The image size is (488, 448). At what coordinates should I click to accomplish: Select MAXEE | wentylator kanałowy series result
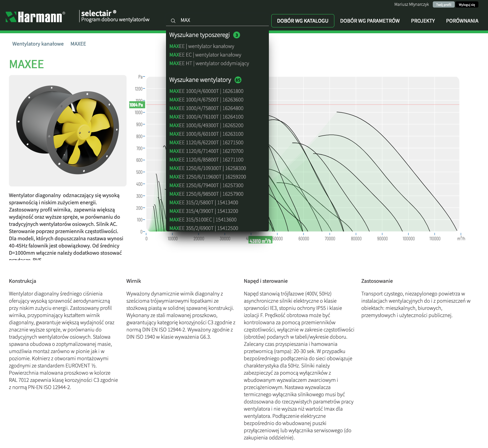coord(202,46)
